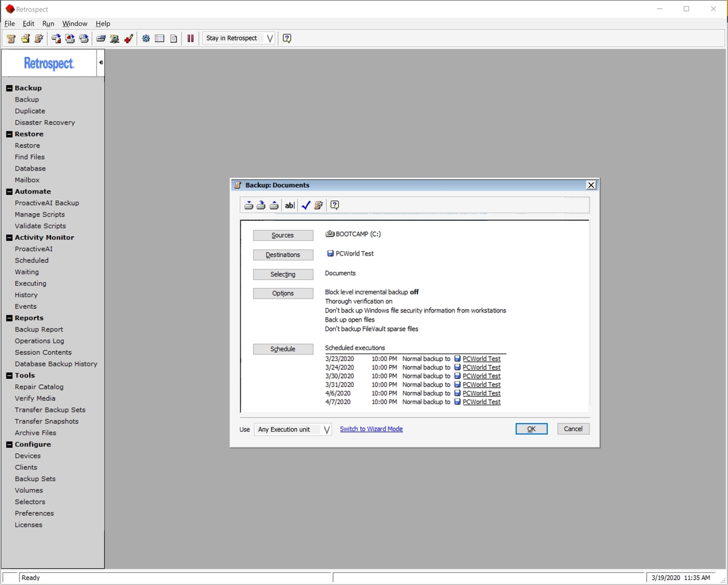728x585 pixels.
Task: Open Operations Log under Reports
Action: 39,341
